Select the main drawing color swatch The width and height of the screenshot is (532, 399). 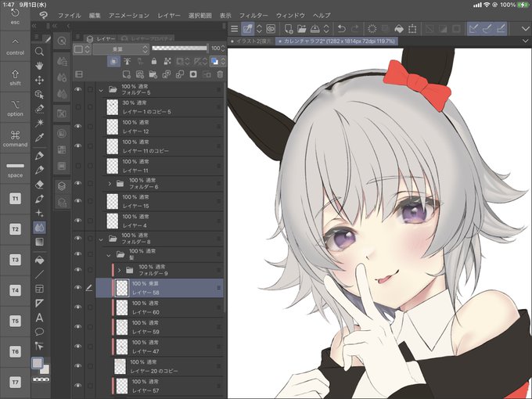click(38, 363)
